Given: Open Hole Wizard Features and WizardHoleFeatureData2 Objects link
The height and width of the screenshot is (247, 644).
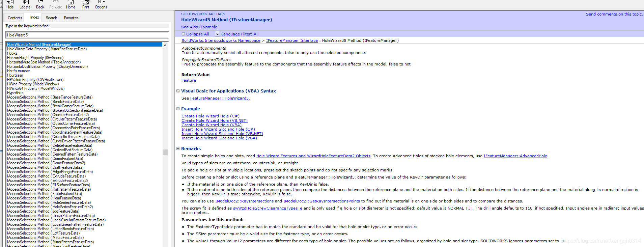Looking at the screenshot, I should (x=313, y=156).
